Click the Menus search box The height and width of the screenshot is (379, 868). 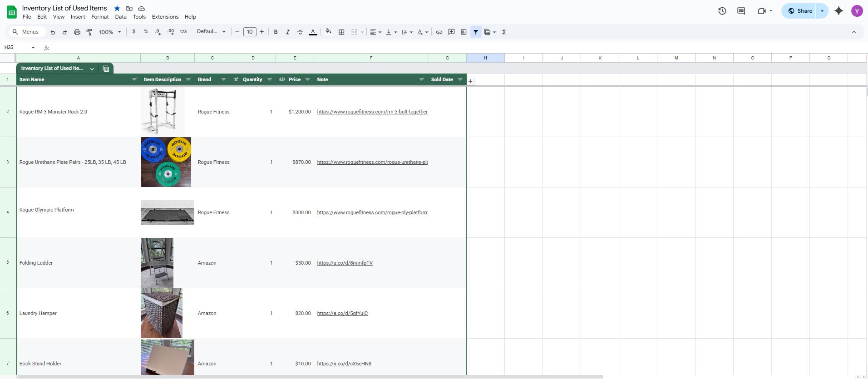tap(27, 32)
